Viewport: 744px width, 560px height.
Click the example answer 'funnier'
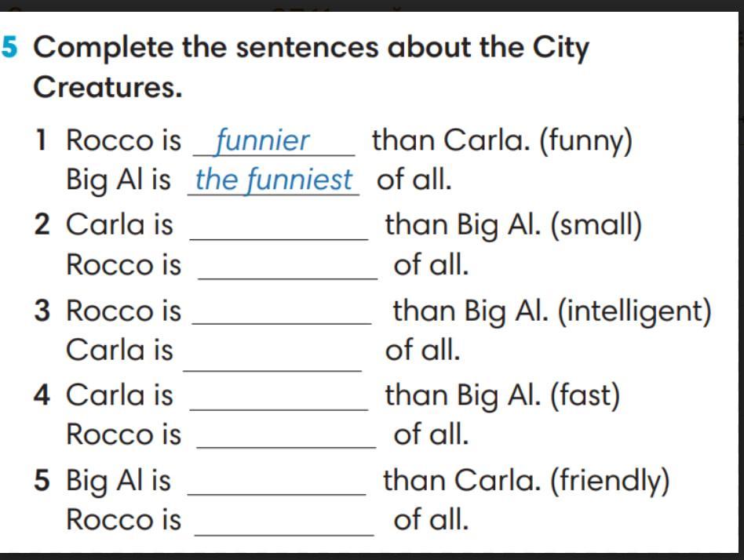262,141
